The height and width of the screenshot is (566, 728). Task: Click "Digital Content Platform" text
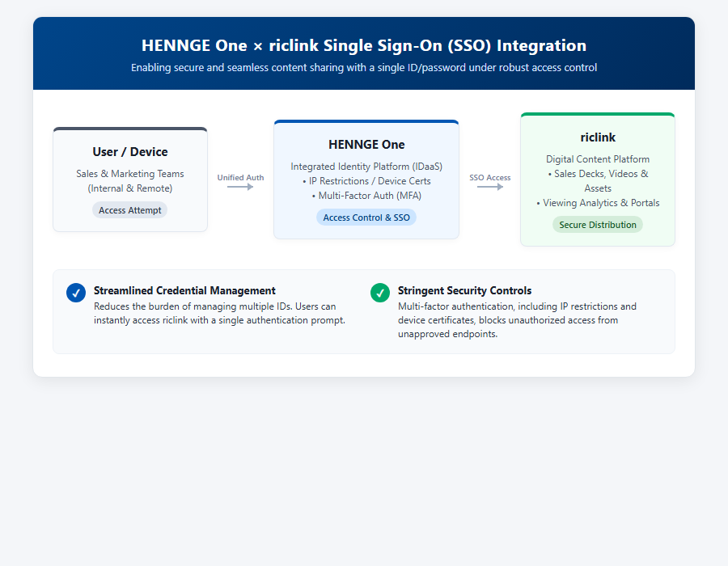(598, 159)
